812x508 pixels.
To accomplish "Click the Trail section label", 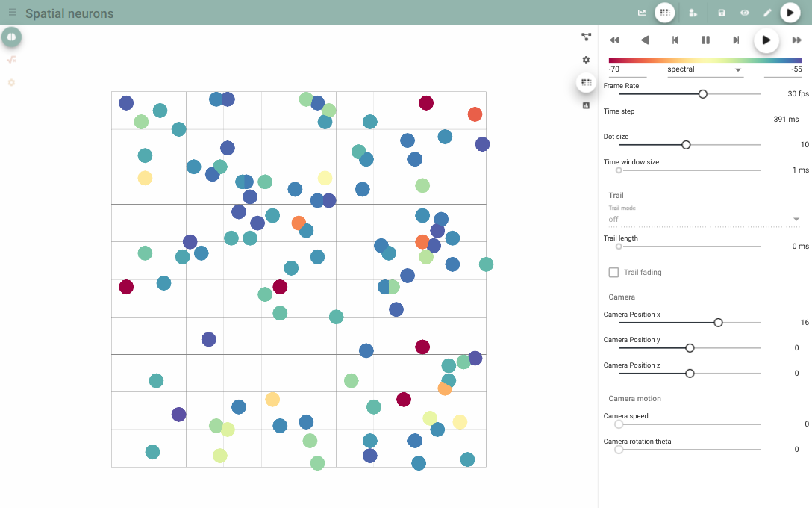I will 616,196.
